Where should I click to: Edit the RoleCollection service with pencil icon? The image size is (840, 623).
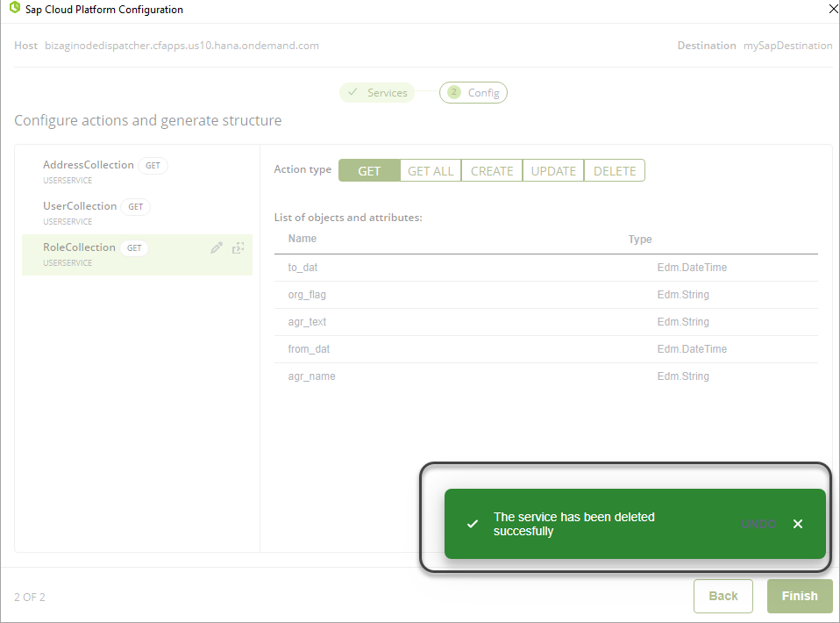click(217, 247)
